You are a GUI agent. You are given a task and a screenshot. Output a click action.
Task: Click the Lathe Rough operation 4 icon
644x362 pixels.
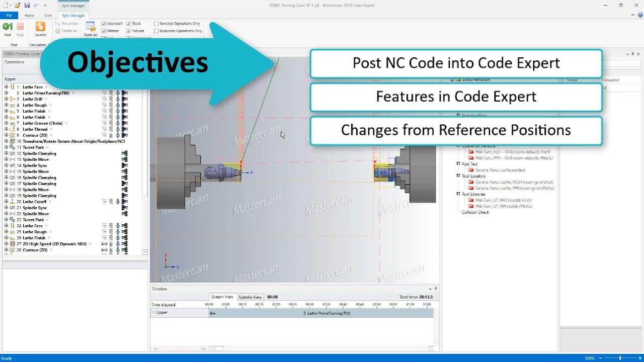pos(13,105)
